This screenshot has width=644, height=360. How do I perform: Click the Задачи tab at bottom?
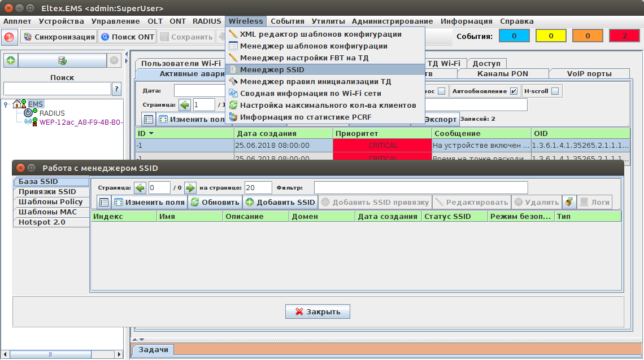153,350
